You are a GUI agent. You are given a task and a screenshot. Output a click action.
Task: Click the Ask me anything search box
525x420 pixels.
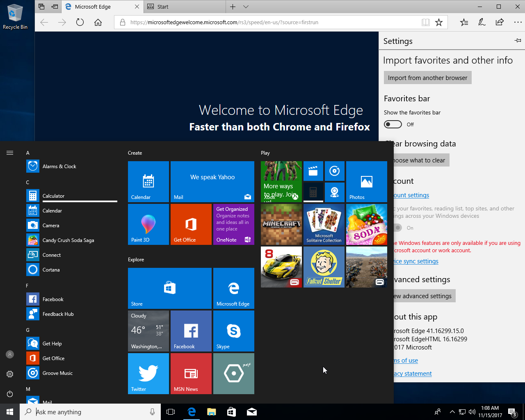click(x=89, y=412)
